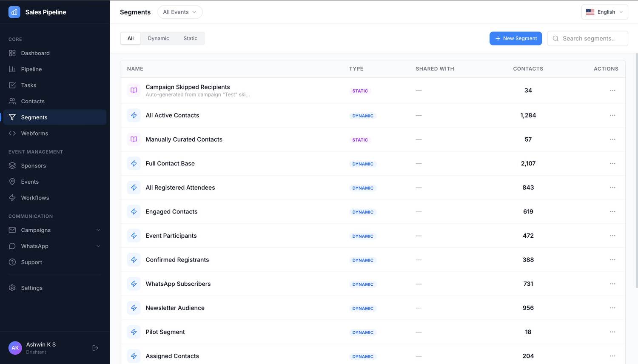Screen dimensions: 638x364
Task: Click the logout icon beside Ashwin K S
Action: [95, 348]
